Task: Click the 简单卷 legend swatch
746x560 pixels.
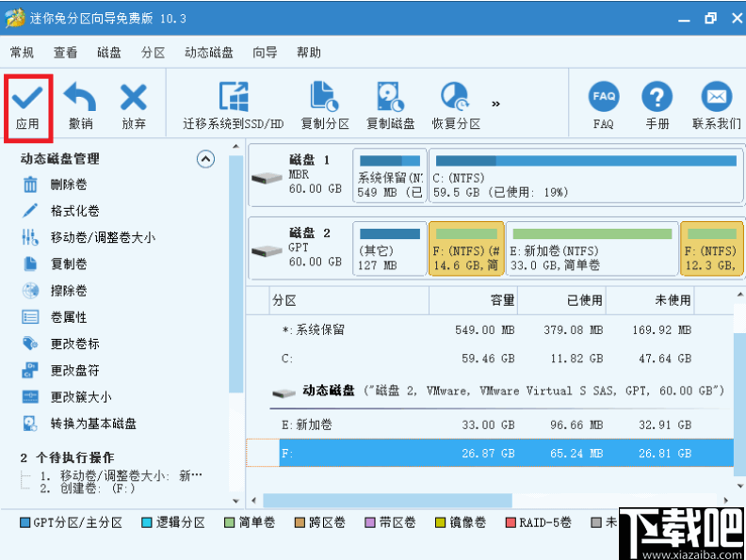Action: [x=229, y=523]
